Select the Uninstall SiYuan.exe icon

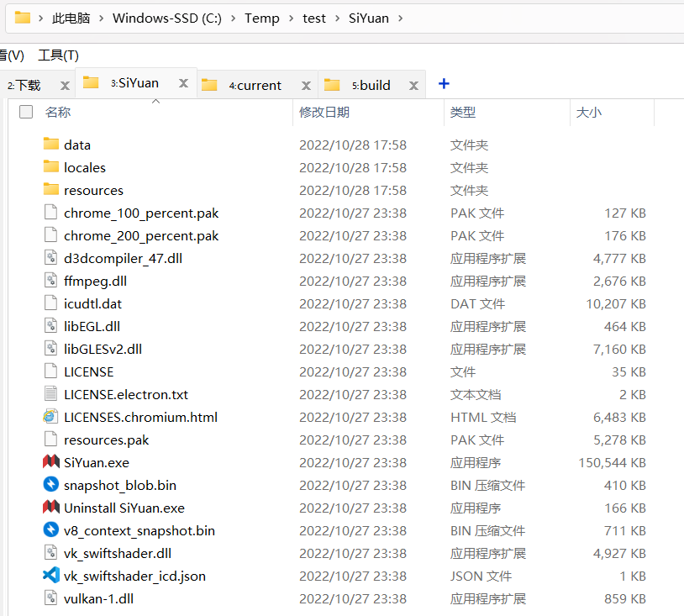[51, 507]
